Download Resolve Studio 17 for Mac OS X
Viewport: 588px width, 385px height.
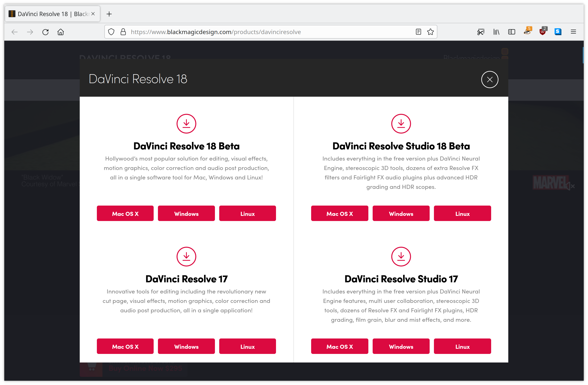coord(340,346)
